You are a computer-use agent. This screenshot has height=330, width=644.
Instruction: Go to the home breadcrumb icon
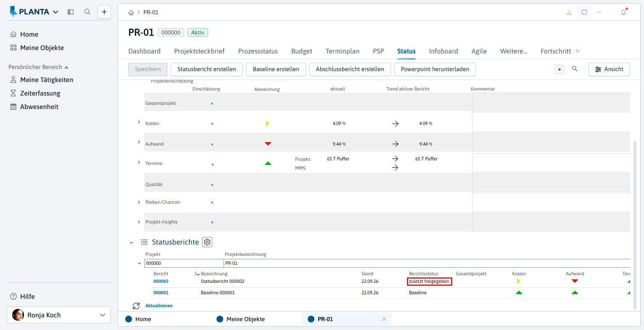(x=131, y=13)
